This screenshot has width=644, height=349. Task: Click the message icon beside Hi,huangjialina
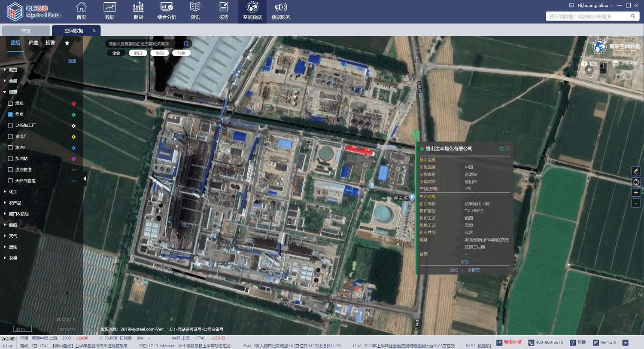571,6
